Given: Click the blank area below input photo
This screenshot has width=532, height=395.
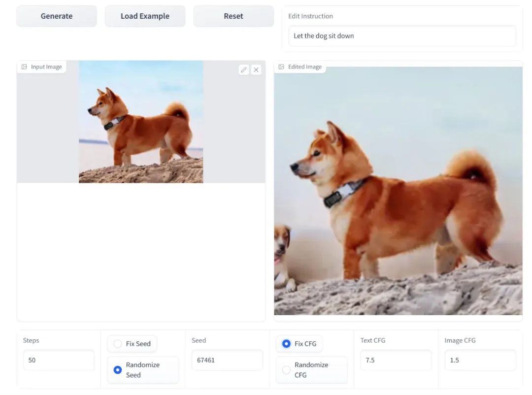Looking at the screenshot, I should (141, 251).
